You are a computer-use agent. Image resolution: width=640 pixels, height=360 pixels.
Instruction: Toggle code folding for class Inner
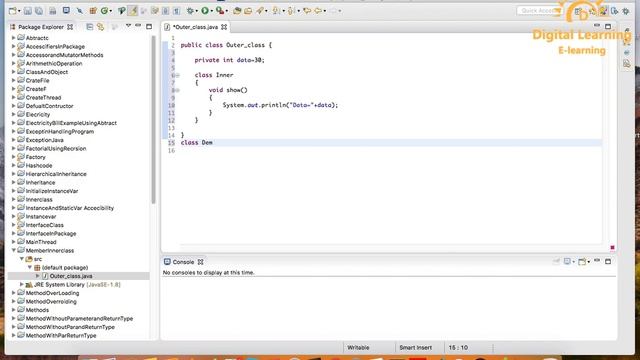coord(177,75)
